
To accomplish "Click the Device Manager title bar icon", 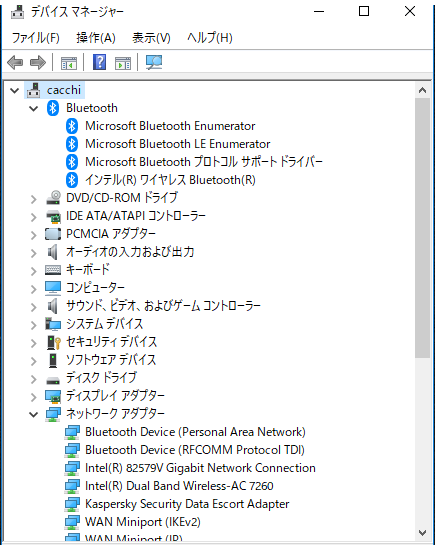I will coord(17,12).
